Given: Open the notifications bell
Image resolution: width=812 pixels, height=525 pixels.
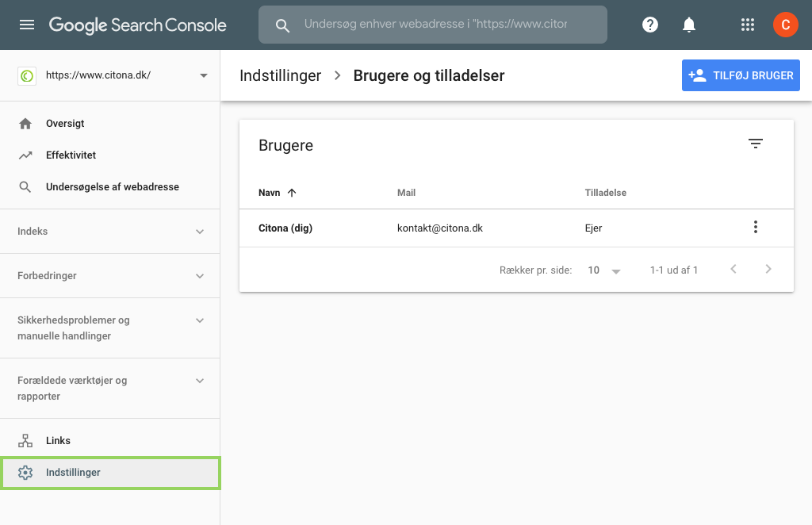Looking at the screenshot, I should point(689,25).
